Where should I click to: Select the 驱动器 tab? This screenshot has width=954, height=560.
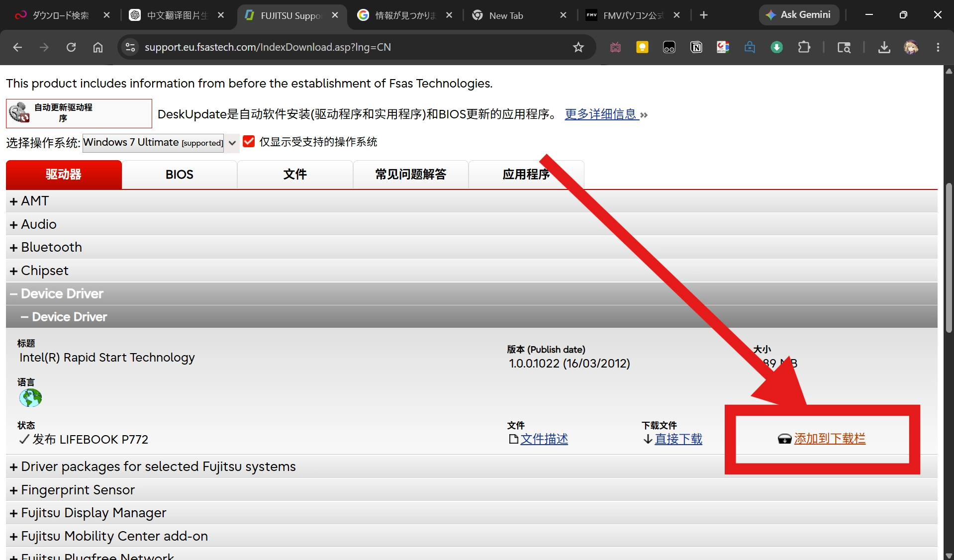point(64,175)
